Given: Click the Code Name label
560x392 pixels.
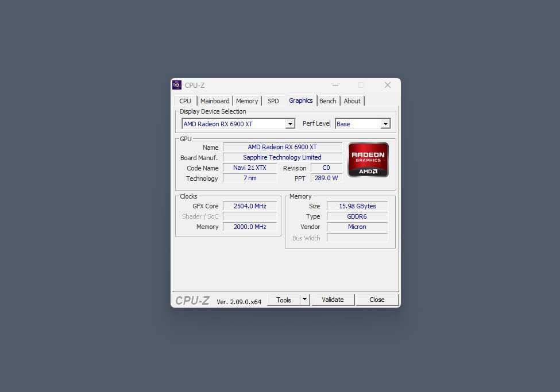Looking at the screenshot, I should pyautogui.click(x=203, y=168).
